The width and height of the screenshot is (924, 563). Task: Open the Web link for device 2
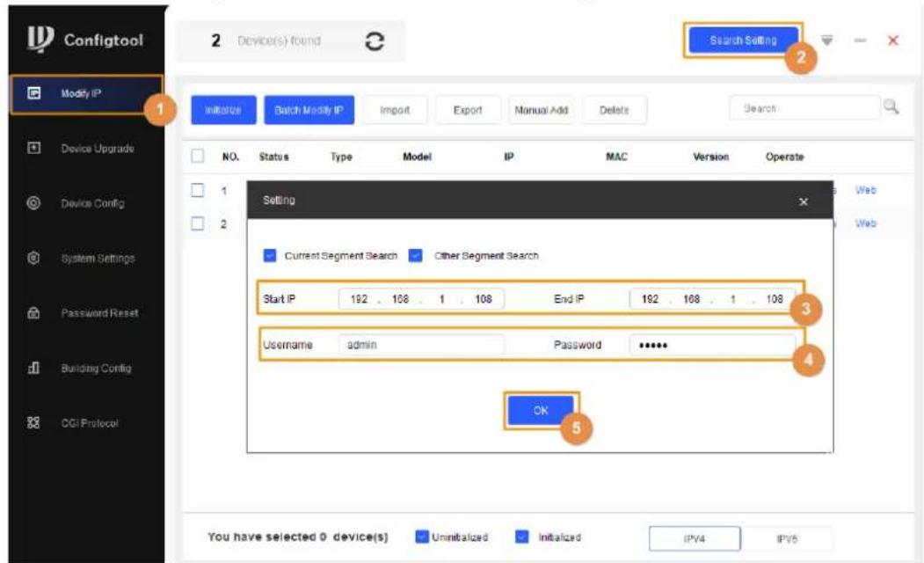pos(866,223)
